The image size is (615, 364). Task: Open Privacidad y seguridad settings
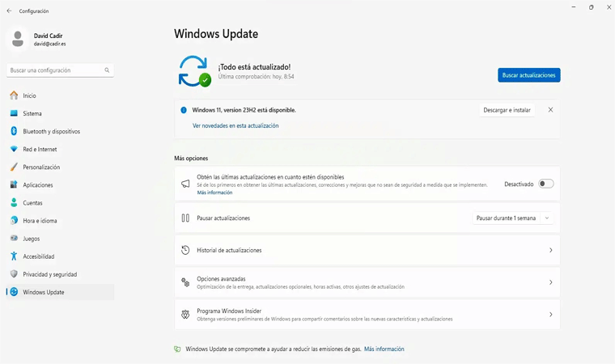60,274
